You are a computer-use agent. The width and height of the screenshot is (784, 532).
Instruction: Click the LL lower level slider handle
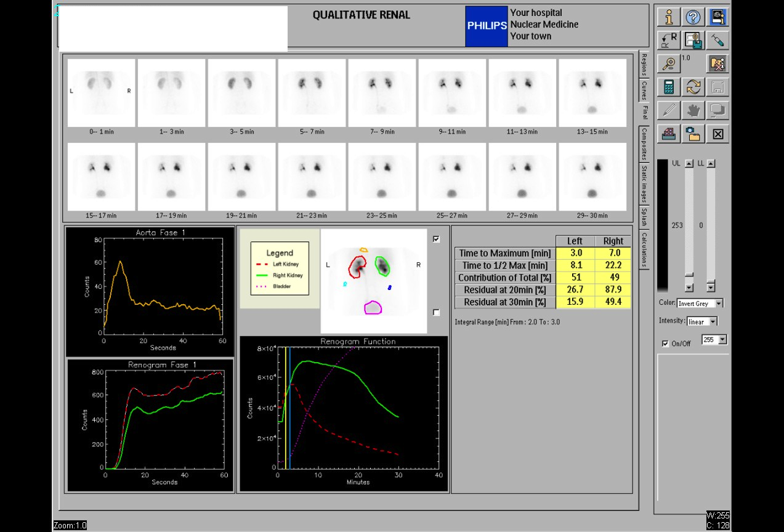tap(711, 280)
